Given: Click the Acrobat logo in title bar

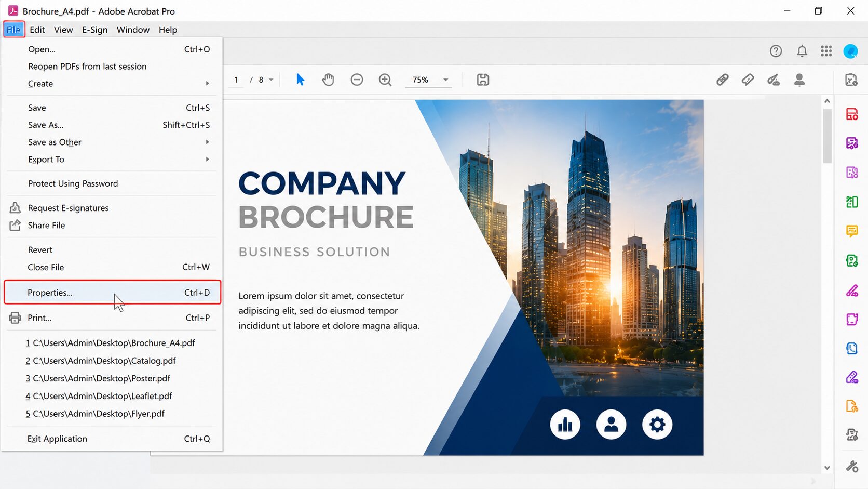Looking at the screenshot, I should coord(13,11).
